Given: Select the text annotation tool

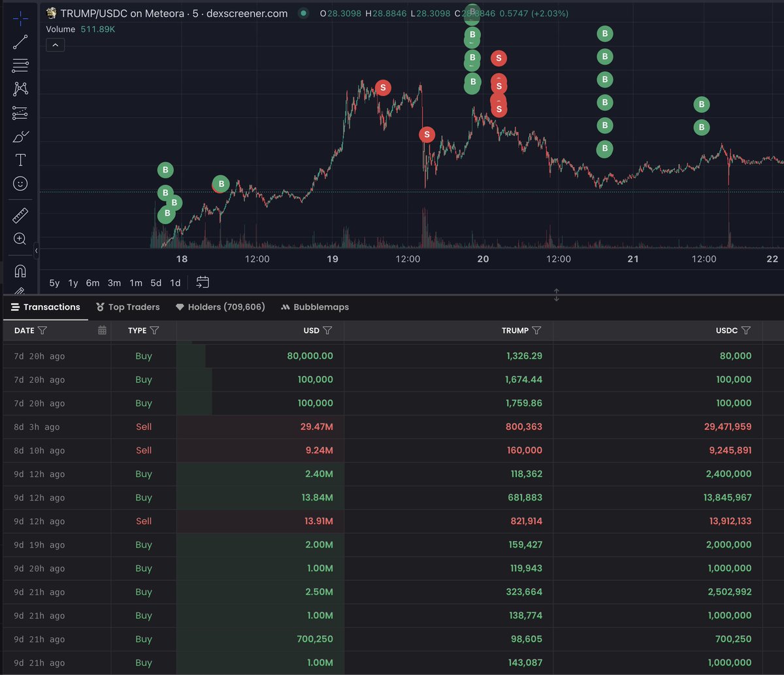Looking at the screenshot, I should pos(20,159).
